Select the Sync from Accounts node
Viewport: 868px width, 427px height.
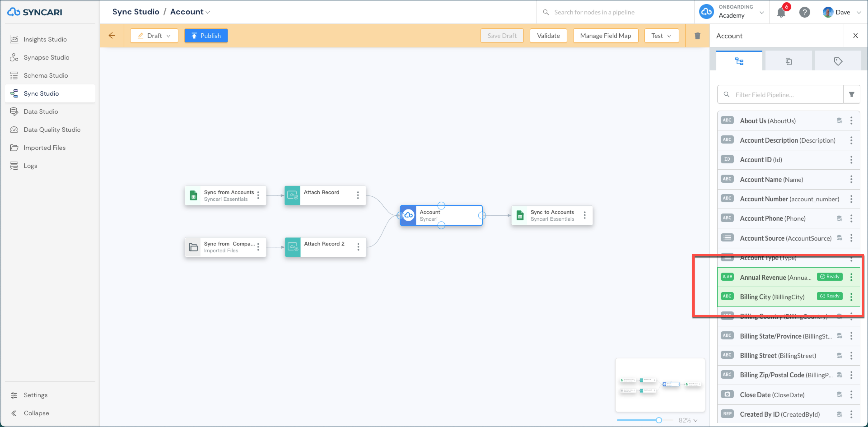[225, 195]
